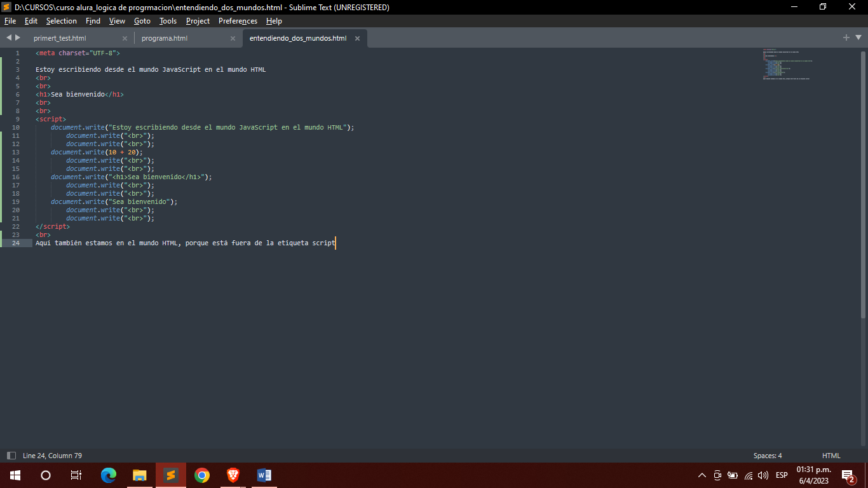This screenshot has width=868, height=488.
Task: Open File Explorer from taskbar
Action: point(140,475)
